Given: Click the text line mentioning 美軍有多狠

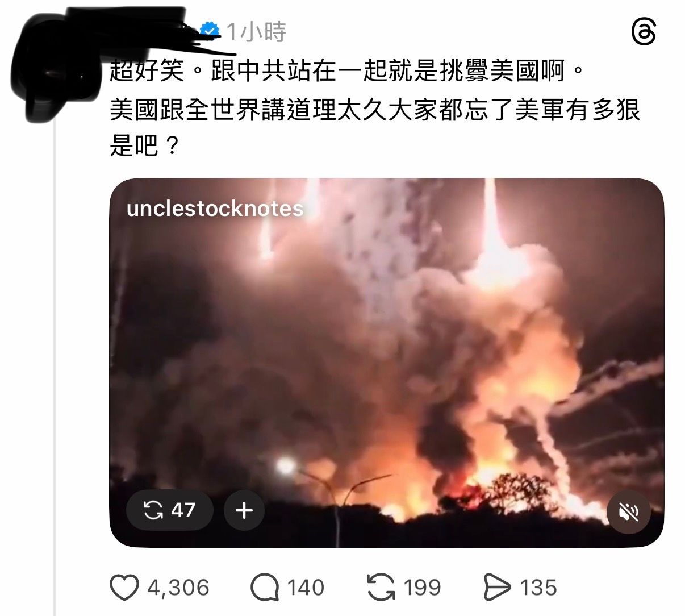Looking at the screenshot, I should (375, 109).
